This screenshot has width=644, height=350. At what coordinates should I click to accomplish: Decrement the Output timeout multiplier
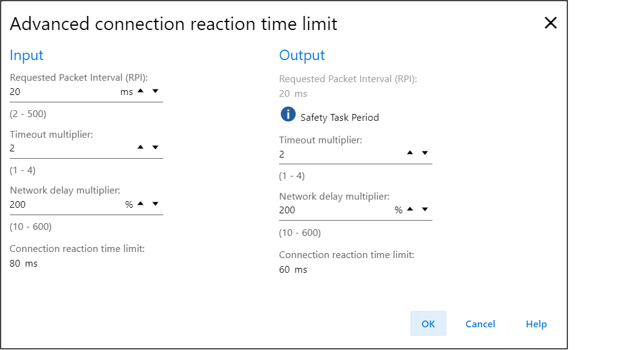pyautogui.click(x=424, y=153)
